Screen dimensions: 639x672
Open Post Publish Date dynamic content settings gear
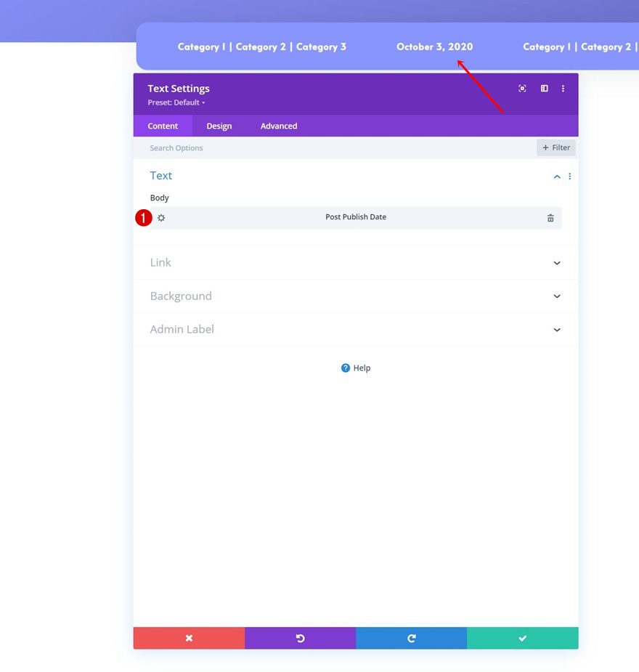tap(160, 217)
